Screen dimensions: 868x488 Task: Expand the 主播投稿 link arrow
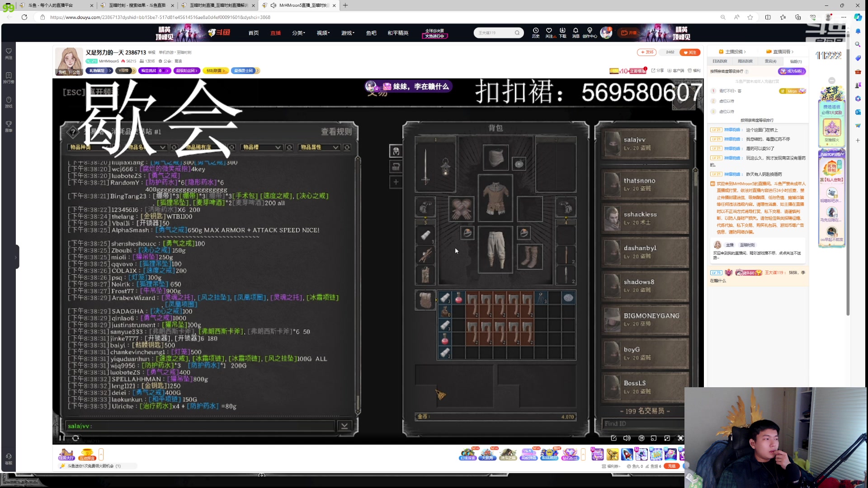(x=745, y=52)
